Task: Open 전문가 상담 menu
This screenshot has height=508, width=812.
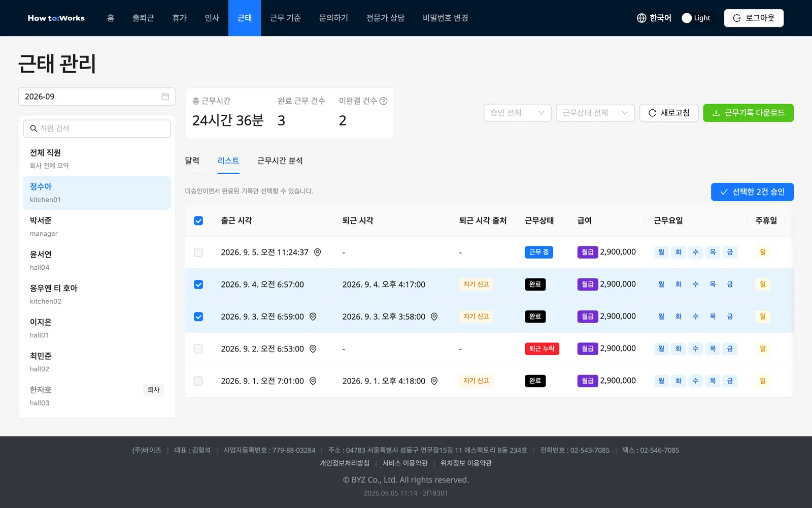Action: click(385, 18)
